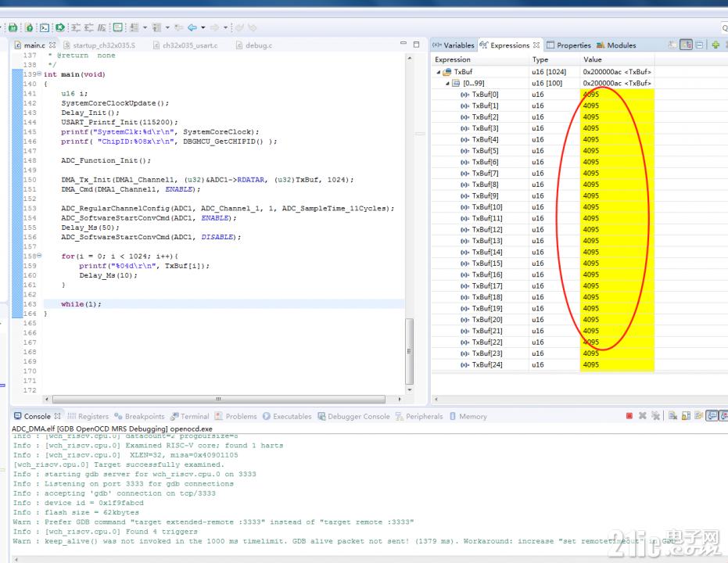Open Memory view tab
The image size is (728, 563).
point(468,416)
